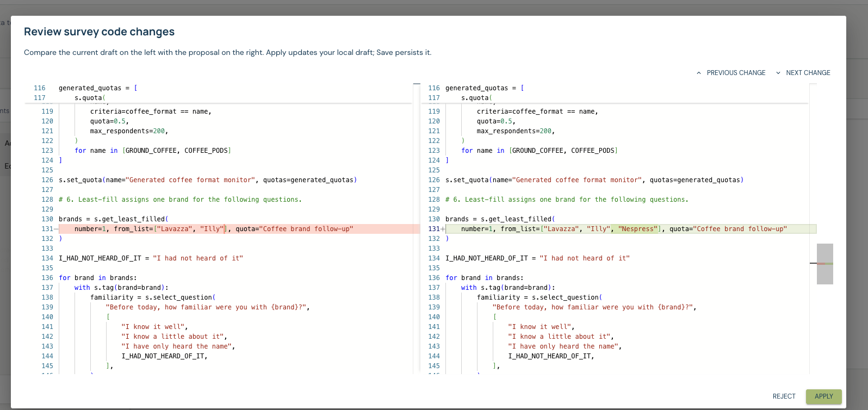The width and height of the screenshot is (868, 410).
Task: Reject the proposed survey code changes
Action: point(784,396)
